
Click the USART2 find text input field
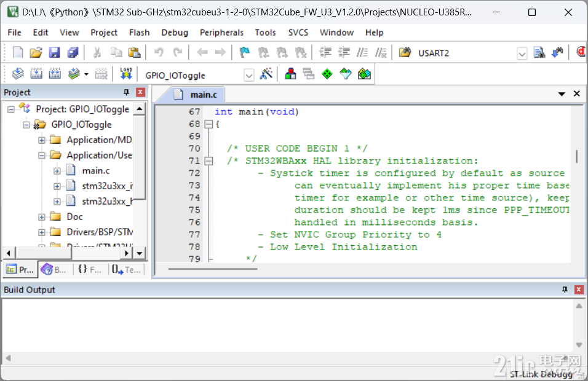click(x=466, y=53)
